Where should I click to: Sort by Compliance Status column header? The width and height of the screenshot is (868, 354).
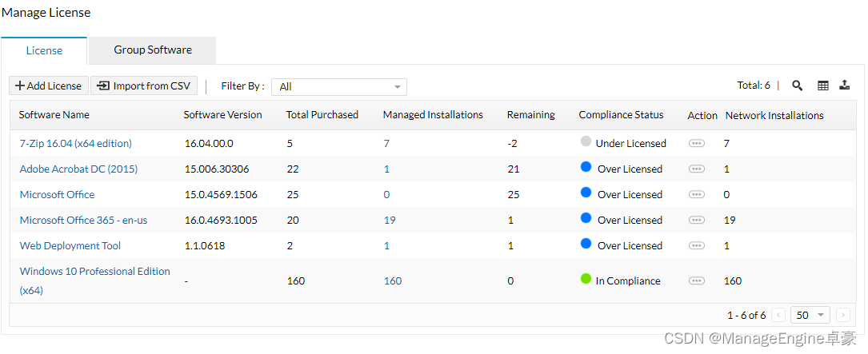pos(621,114)
